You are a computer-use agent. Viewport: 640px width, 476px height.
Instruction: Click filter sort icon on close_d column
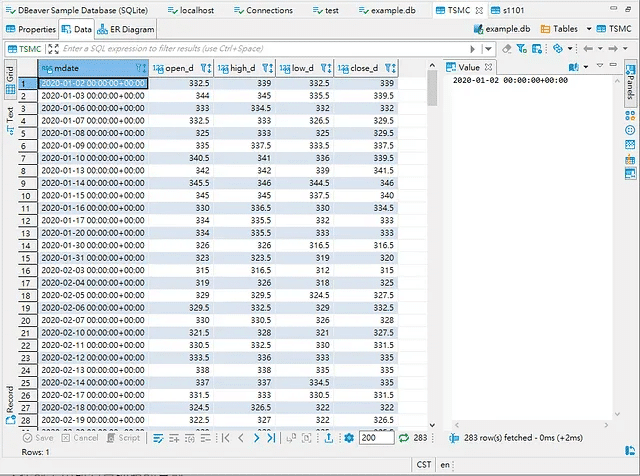click(391, 68)
